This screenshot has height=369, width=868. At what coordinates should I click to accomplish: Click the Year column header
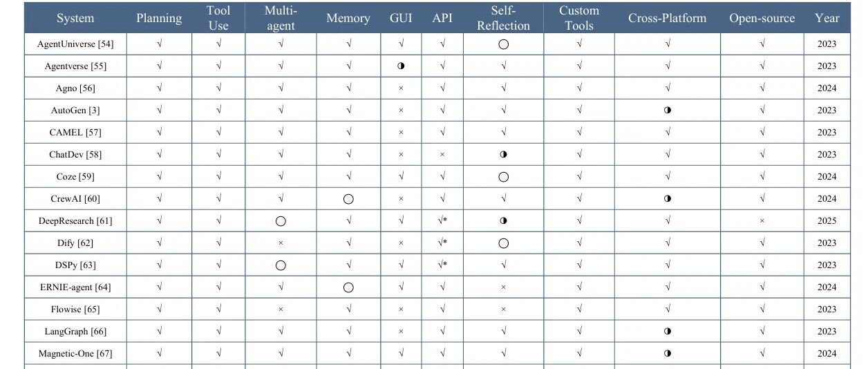point(827,18)
